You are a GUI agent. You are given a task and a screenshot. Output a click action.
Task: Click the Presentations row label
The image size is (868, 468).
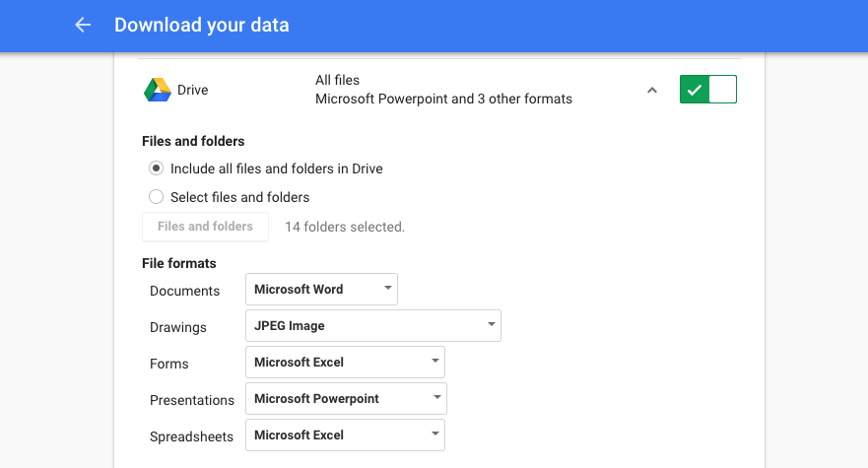[x=192, y=400]
